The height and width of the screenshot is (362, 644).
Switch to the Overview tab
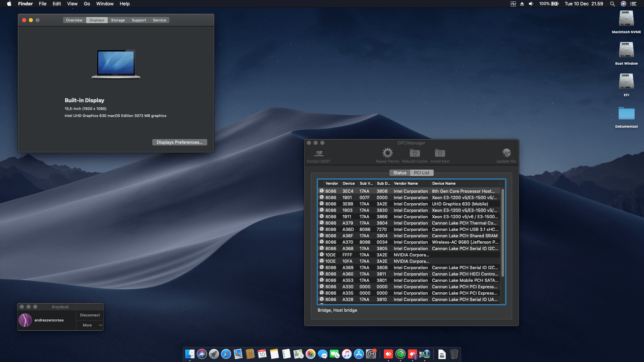(74, 20)
